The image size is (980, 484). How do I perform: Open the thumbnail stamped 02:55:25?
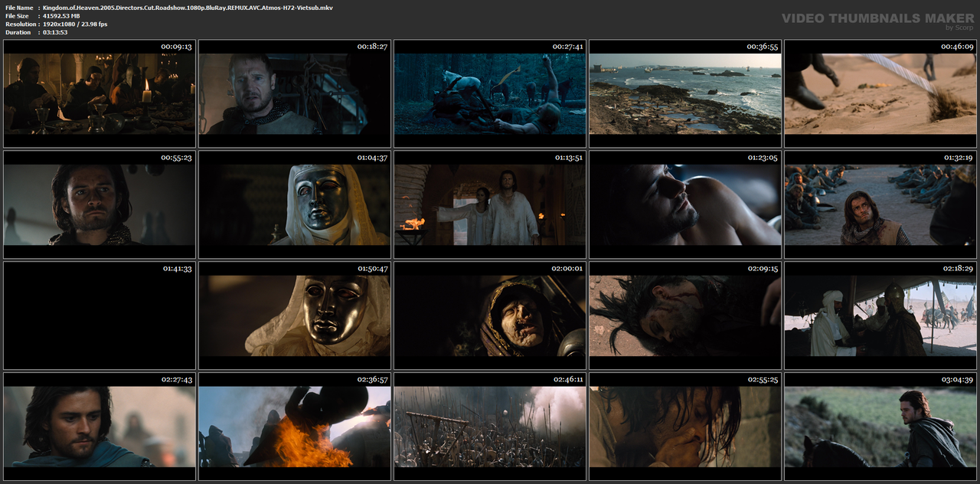coord(685,427)
